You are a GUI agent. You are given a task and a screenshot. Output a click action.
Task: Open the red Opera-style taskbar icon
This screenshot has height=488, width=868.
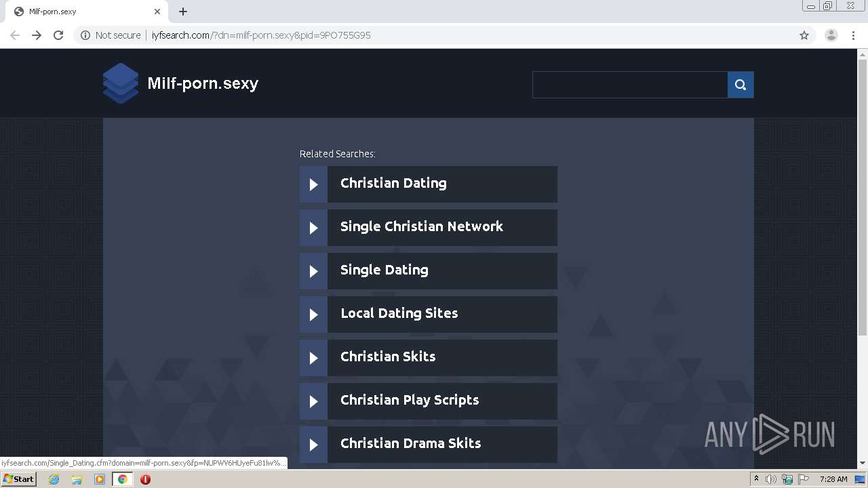[x=145, y=479]
